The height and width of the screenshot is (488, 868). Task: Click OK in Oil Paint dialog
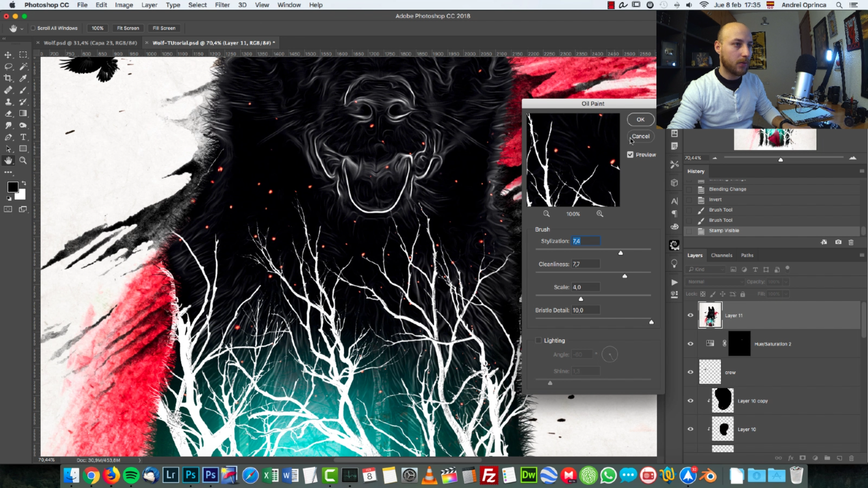[x=641, y=119]
